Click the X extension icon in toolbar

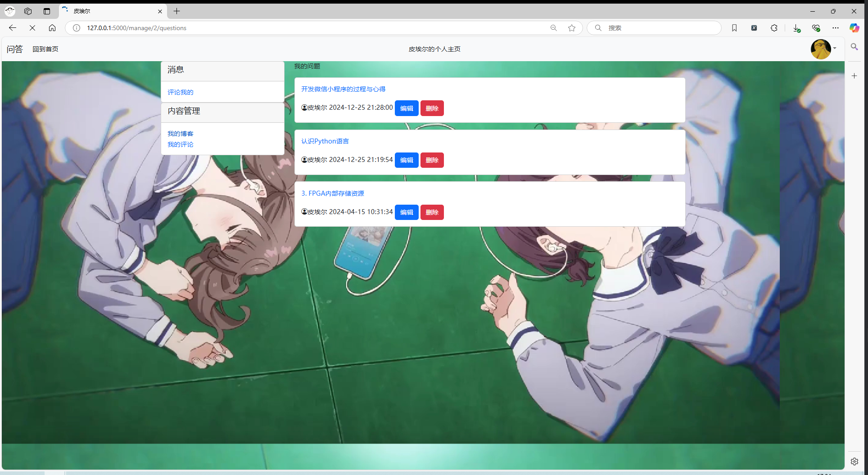coord(754,28)
